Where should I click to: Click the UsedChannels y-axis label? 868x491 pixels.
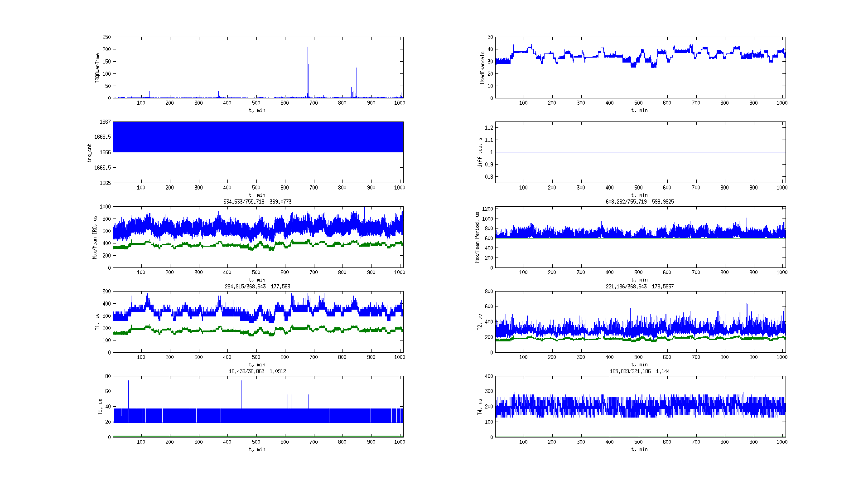point(482,68)
